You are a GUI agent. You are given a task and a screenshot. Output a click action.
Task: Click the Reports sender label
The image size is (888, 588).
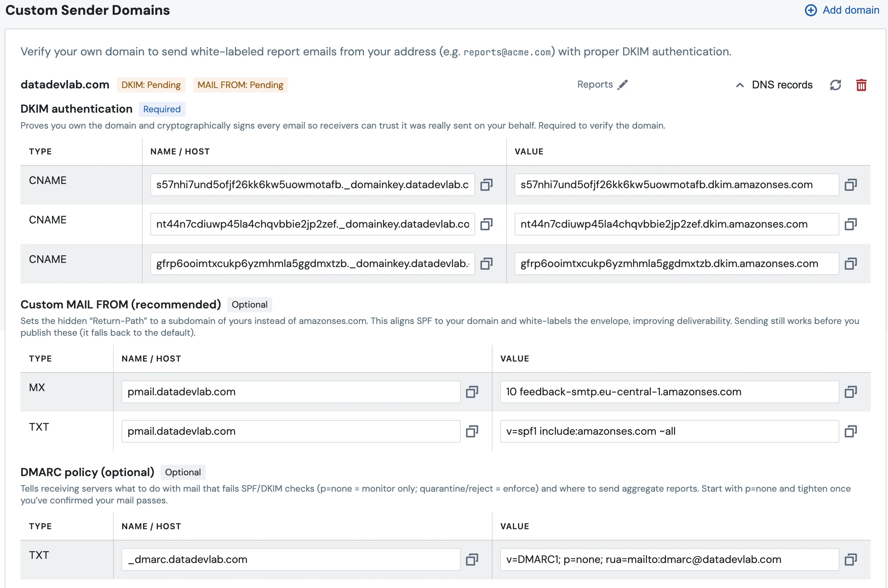595,85
